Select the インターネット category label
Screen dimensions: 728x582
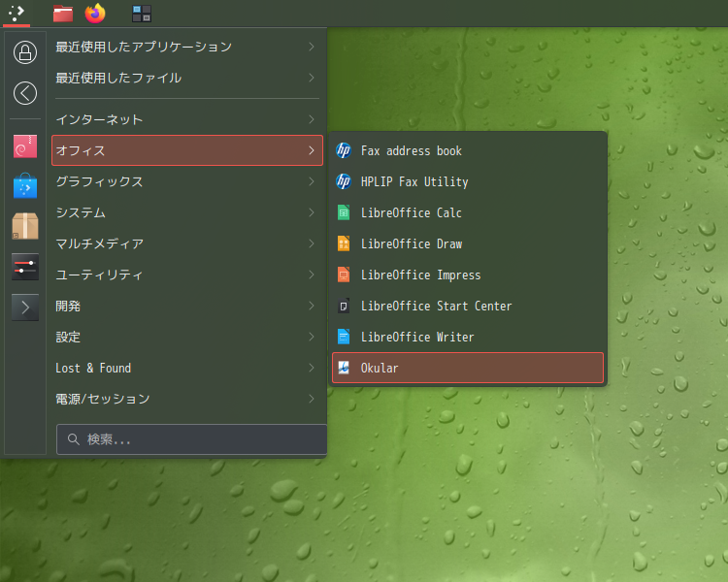[x=99, y=119]
